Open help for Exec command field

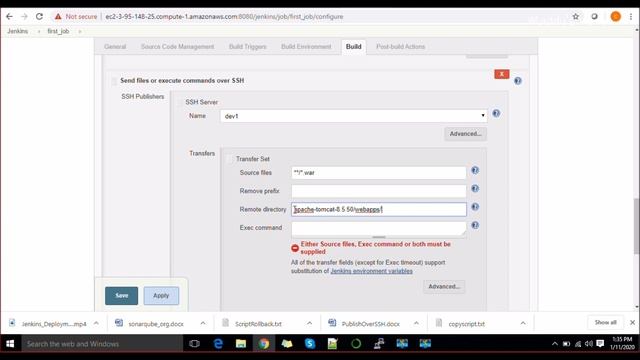click(x=475, y=225)
